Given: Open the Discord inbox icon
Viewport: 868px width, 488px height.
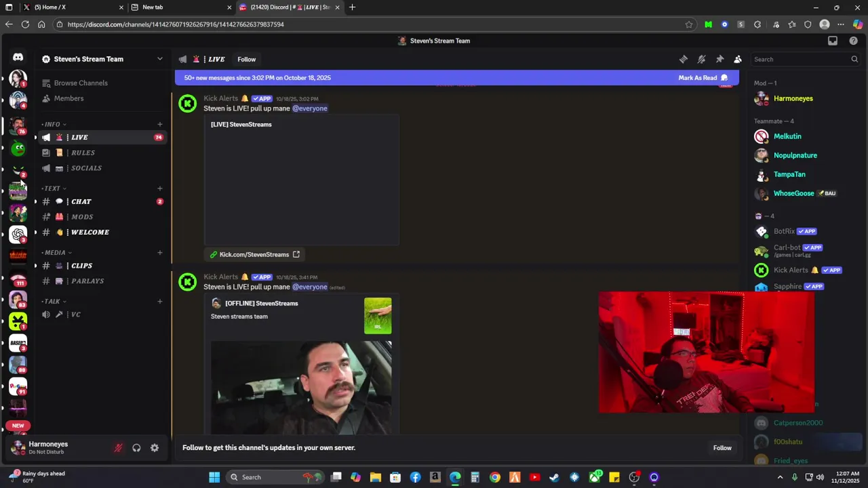Looking at the screenshot, I should [x=833, y=41].
